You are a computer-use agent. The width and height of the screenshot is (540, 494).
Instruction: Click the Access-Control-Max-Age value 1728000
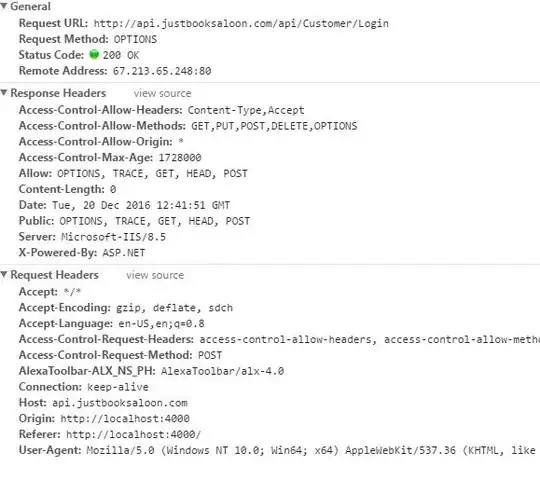180,158
